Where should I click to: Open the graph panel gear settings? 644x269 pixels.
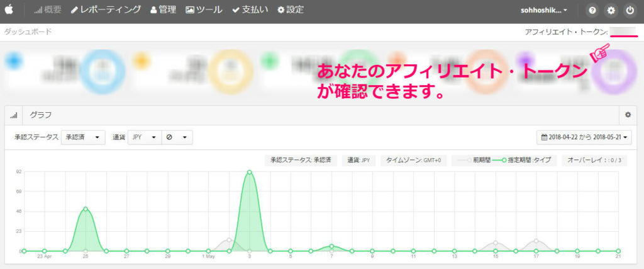tap(628, 115)
